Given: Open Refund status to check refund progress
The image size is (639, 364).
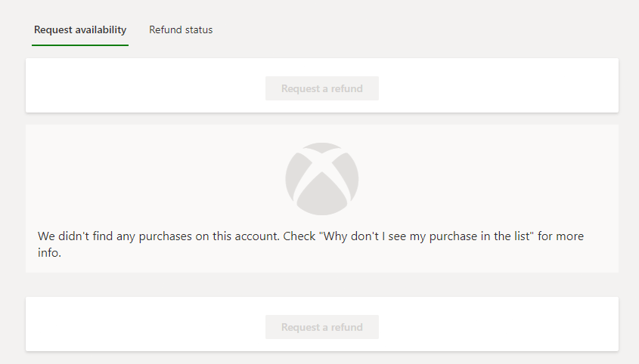Looking at the screenshot, I should [181, 29].
